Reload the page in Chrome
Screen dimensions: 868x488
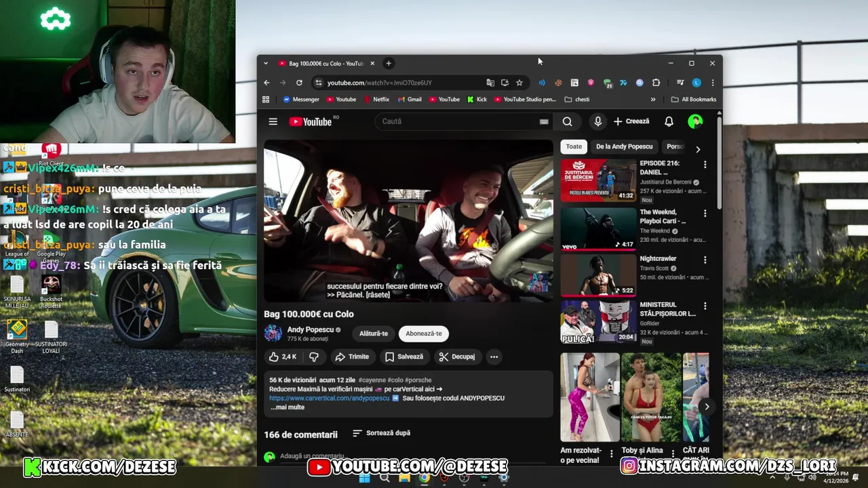299,83
